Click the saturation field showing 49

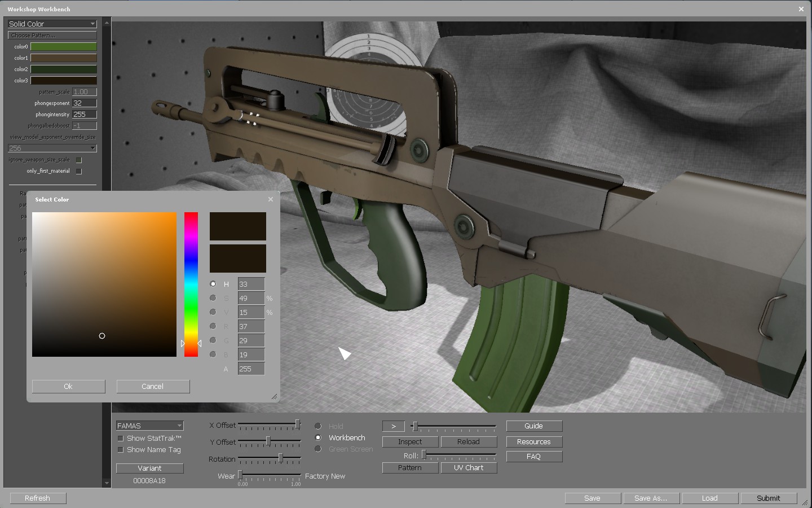tap(251, 298)
